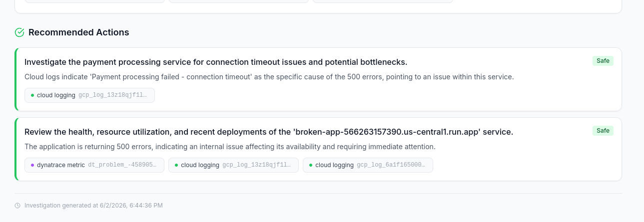Click the purple dot in the dynatrace metric chip
Screen dimensions: 644x222
point(32,165)
